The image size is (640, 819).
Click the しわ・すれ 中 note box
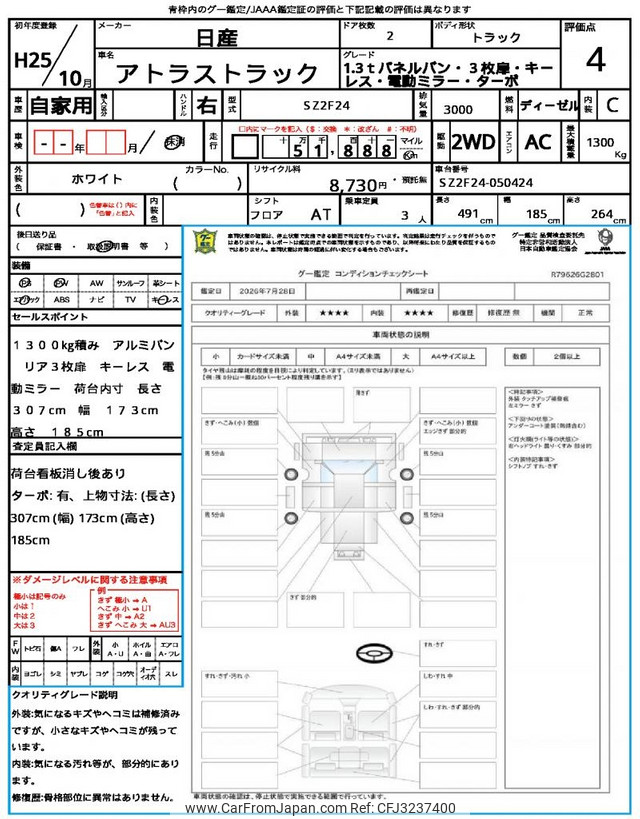pyautogui.click(x=458, y=684)
